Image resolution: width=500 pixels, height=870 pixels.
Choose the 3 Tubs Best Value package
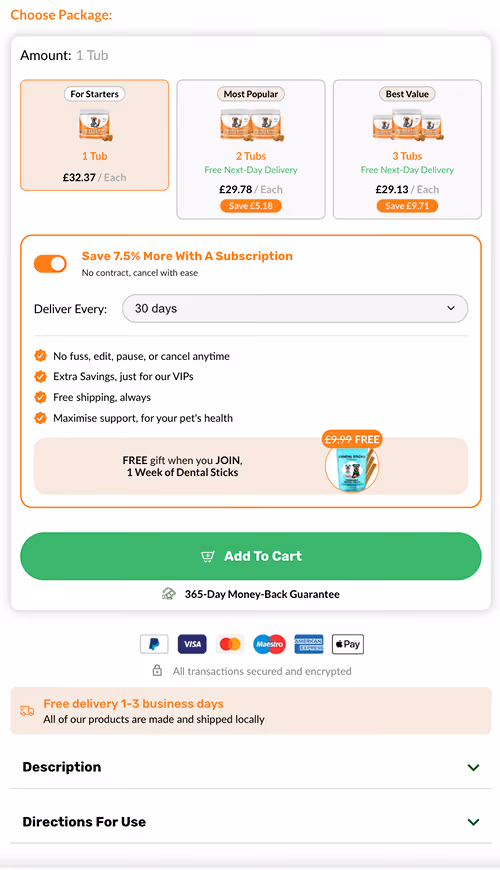coord(407,149)
